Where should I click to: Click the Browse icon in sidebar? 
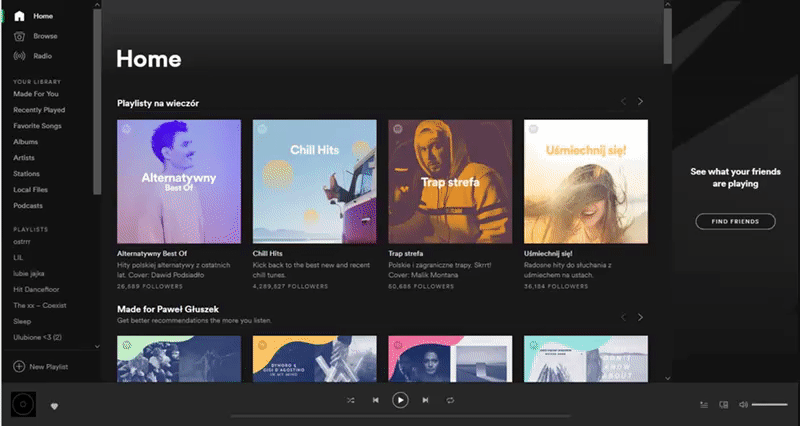(19, 36)
